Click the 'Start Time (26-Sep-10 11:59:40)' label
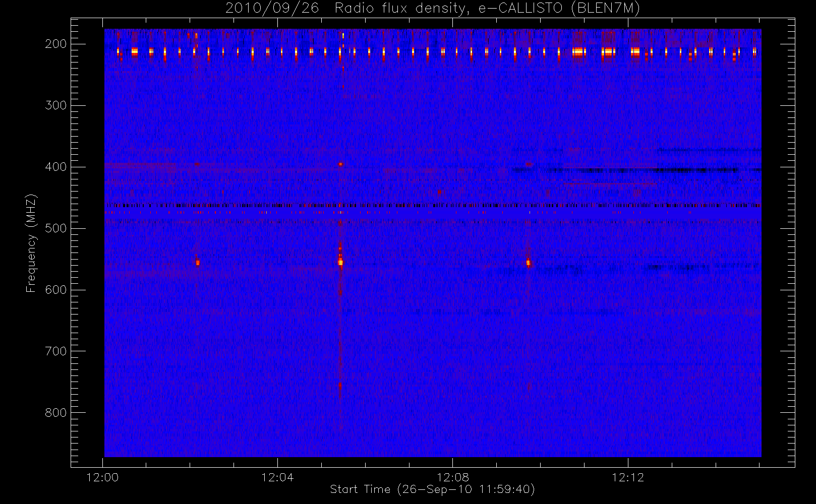816x504 pixels. click(x=432, y=489)
